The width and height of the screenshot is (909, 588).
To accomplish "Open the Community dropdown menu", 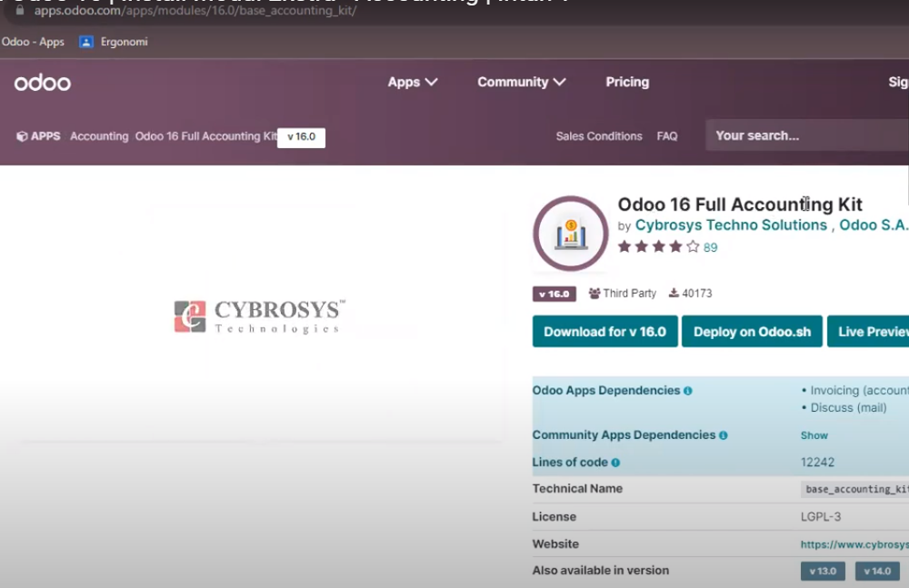I will click(521, 82).
